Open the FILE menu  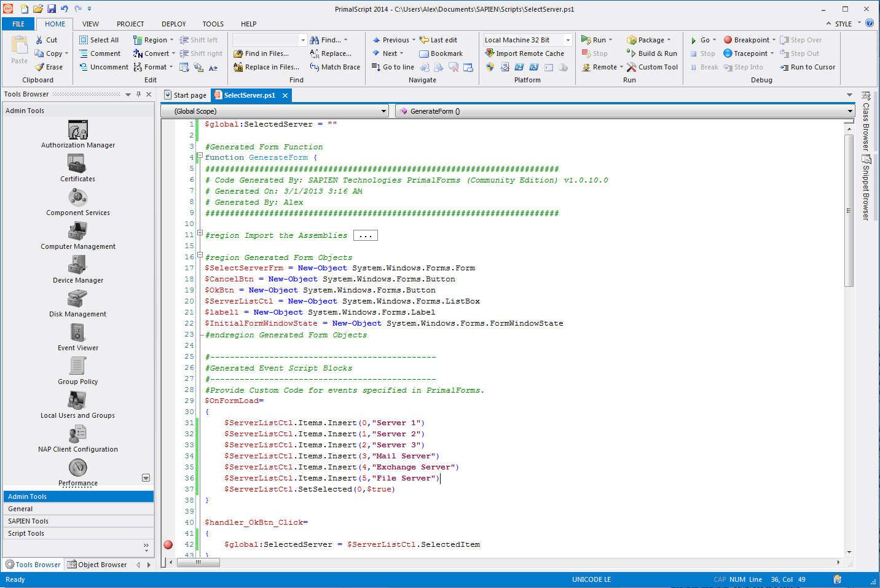pos(18,24)
